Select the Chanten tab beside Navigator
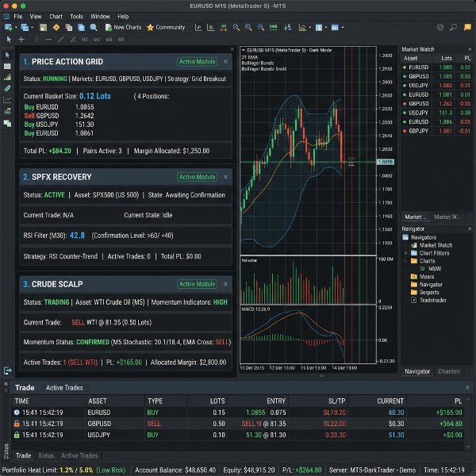 449,371
